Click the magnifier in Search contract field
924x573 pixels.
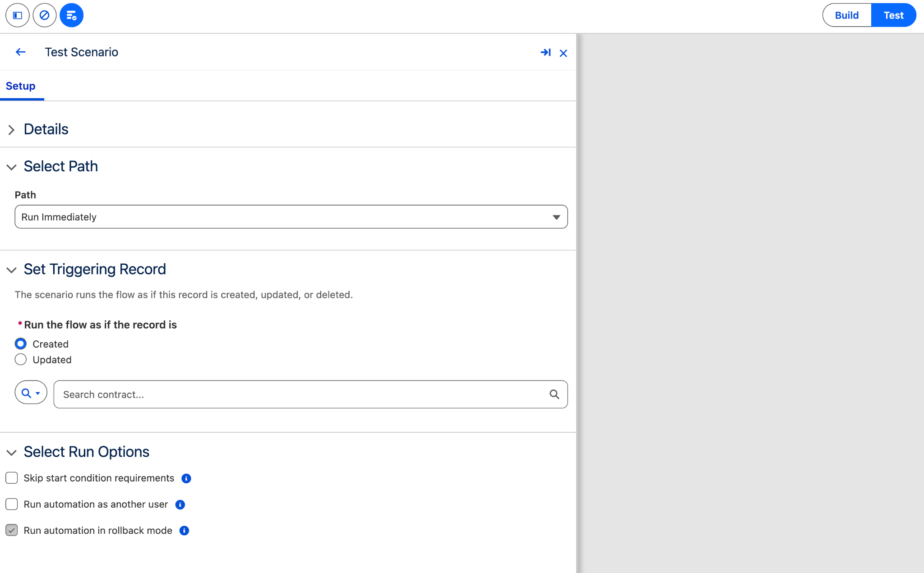click(x=554, y=394)
